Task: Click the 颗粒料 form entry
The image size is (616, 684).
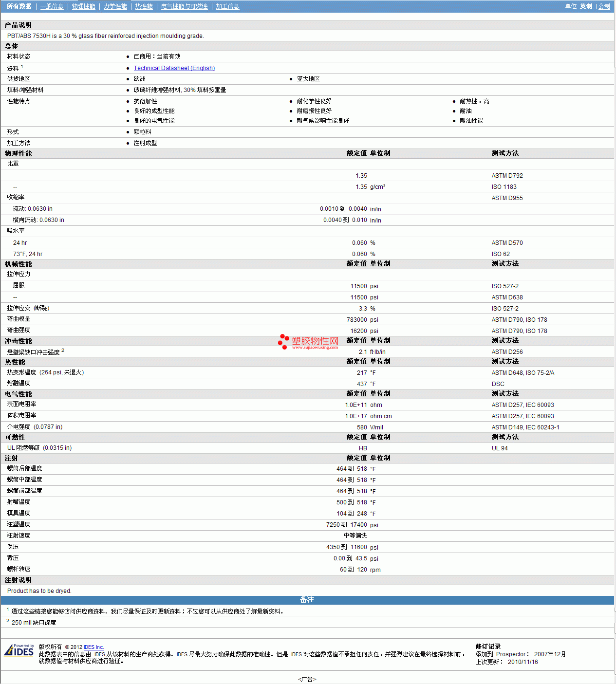Action: [143, 132]
